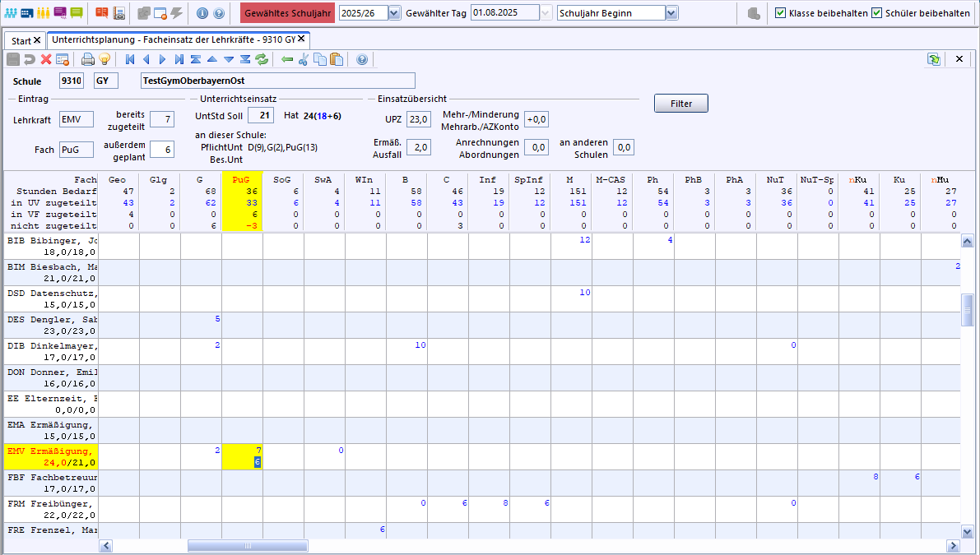980x555 pixels.
Task: Open the purple board module icon
Action: [x=60, y=12]
